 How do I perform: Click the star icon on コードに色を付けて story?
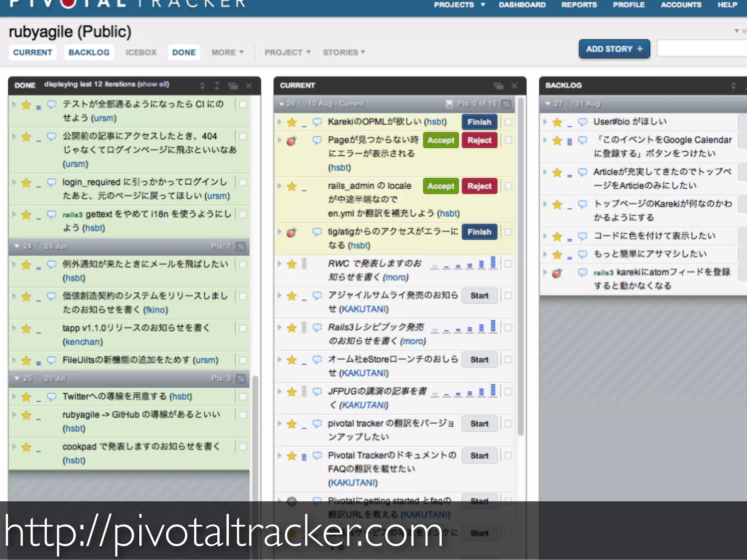[557, 237]
